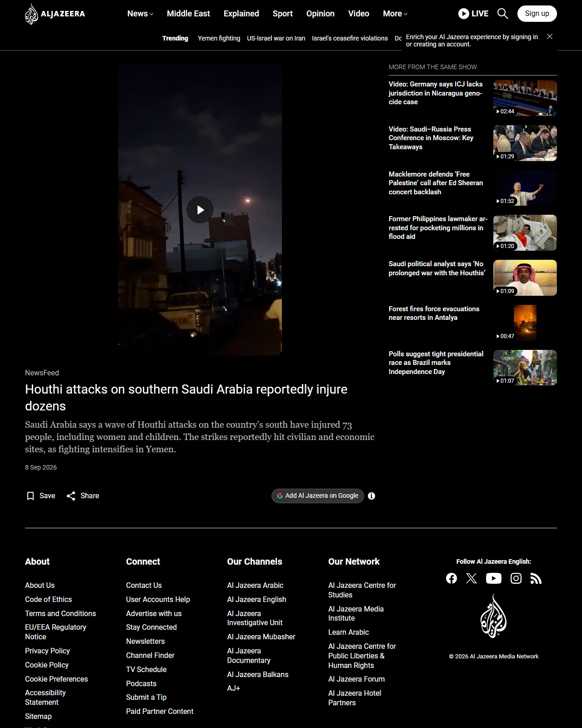Open the Opinion section
582x728 pixels.
coord(321,14)
